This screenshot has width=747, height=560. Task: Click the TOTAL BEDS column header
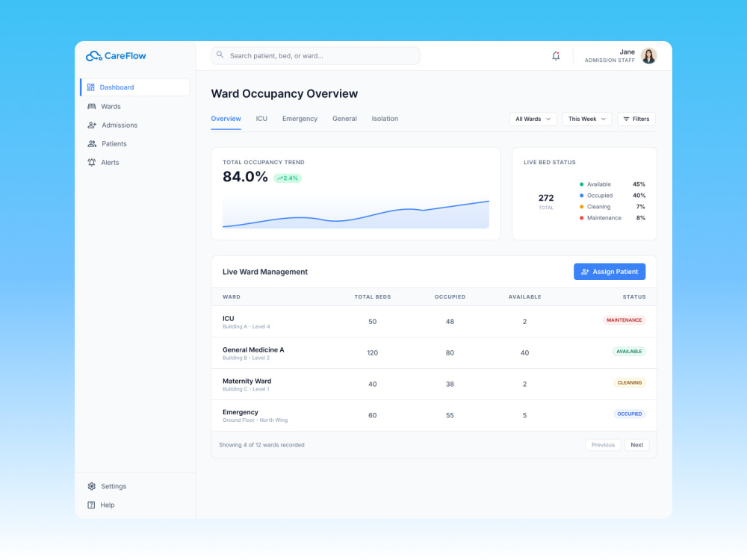pos(373,296)
